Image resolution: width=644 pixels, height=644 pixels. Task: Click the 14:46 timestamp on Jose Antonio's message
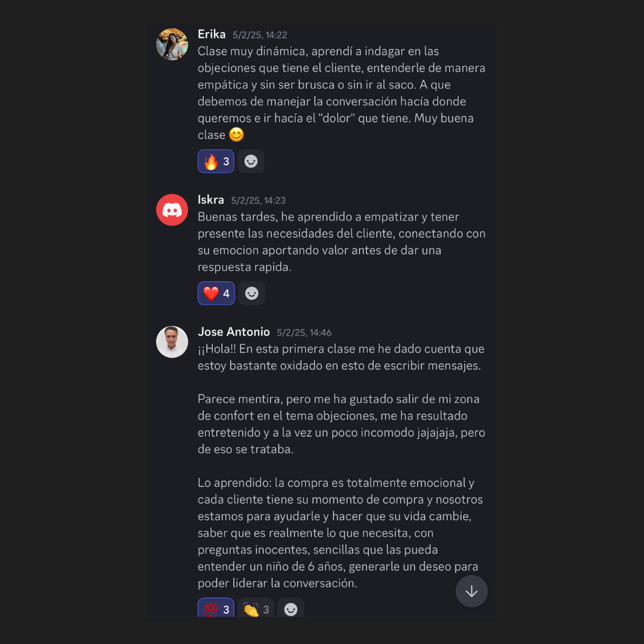(x=304, y=333)
